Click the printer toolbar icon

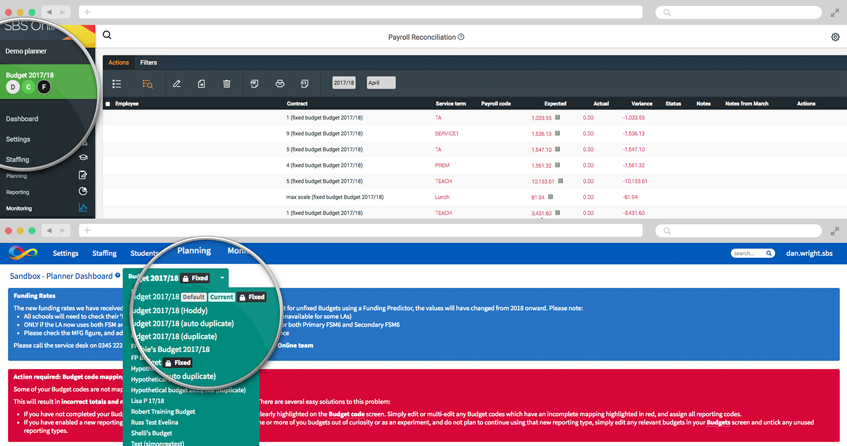[280, 84]
